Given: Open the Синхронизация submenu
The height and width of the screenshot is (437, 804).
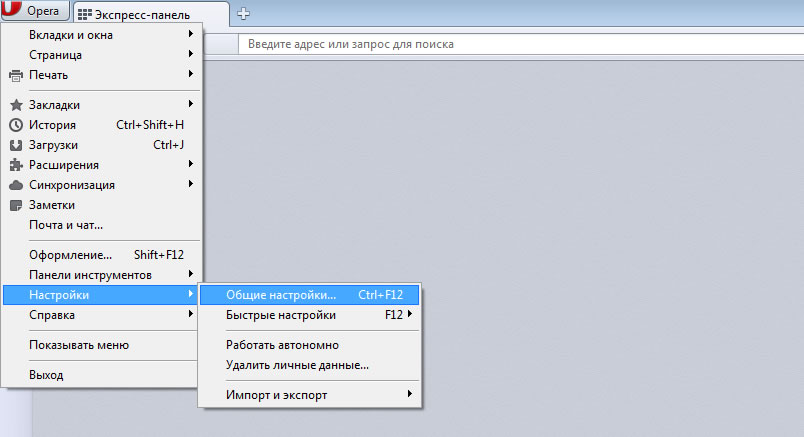Looking at the screenshot, I should click(102, 185).
